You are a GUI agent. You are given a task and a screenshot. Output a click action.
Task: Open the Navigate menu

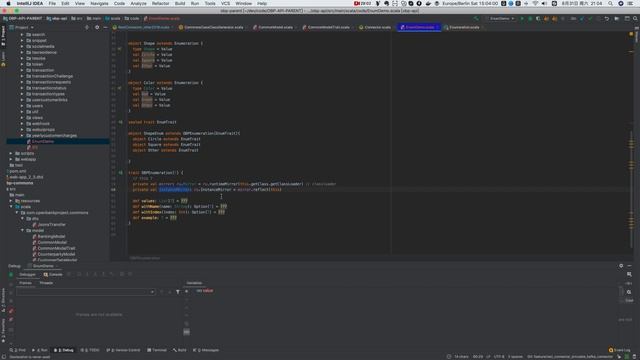(x=99, y=3)
